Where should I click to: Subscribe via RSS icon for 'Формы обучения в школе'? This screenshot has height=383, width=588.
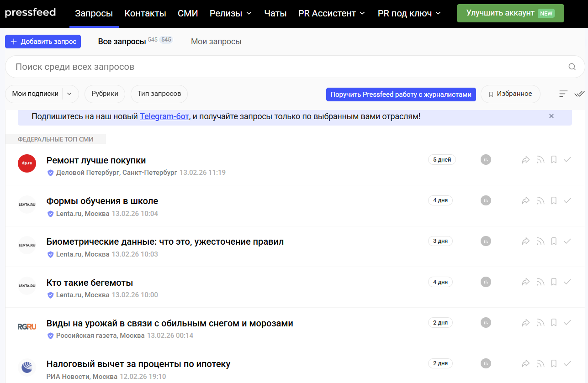pos(540,200)
